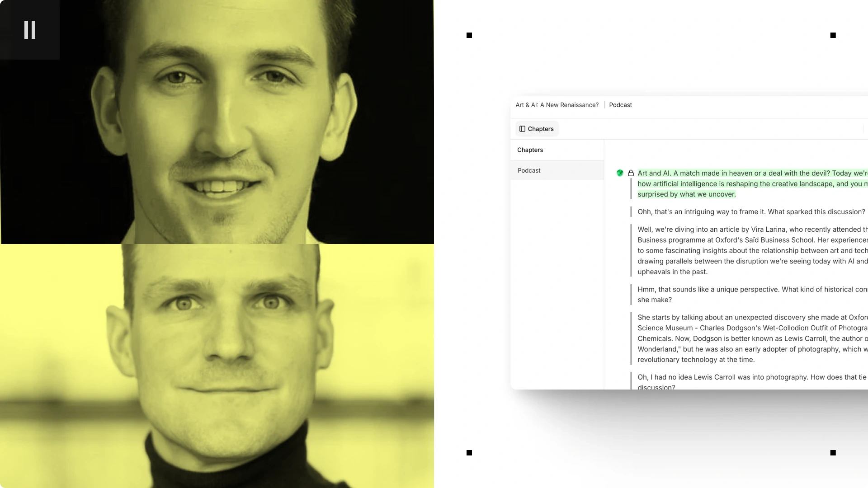
Task: Click the Chapters sidebar heading
Action: tap(530, 150)
